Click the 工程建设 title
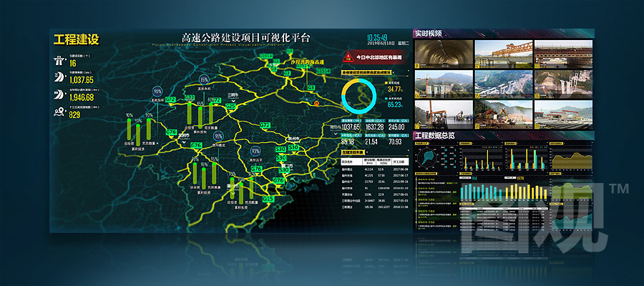This screenshot has height=286, width=644. point(77,40)
